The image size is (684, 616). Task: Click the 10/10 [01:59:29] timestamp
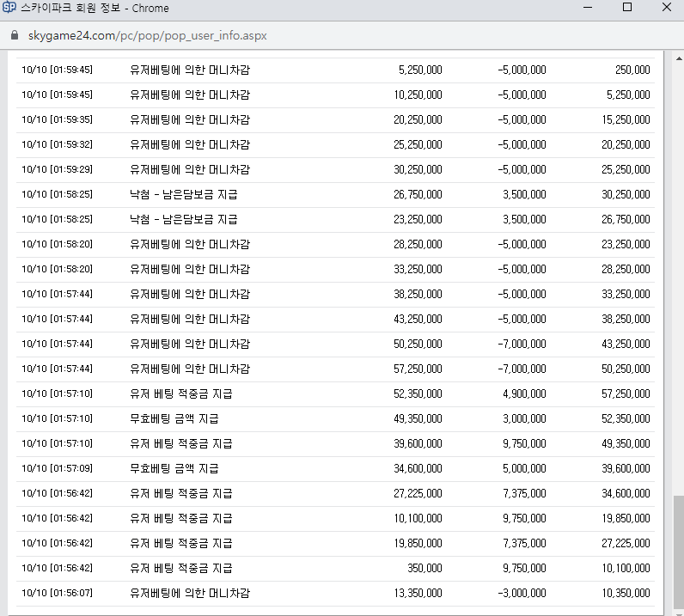(x=57, y=169)
